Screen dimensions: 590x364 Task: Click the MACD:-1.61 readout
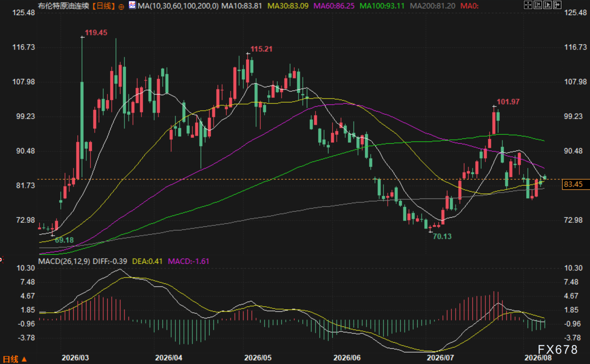point(188,261)
